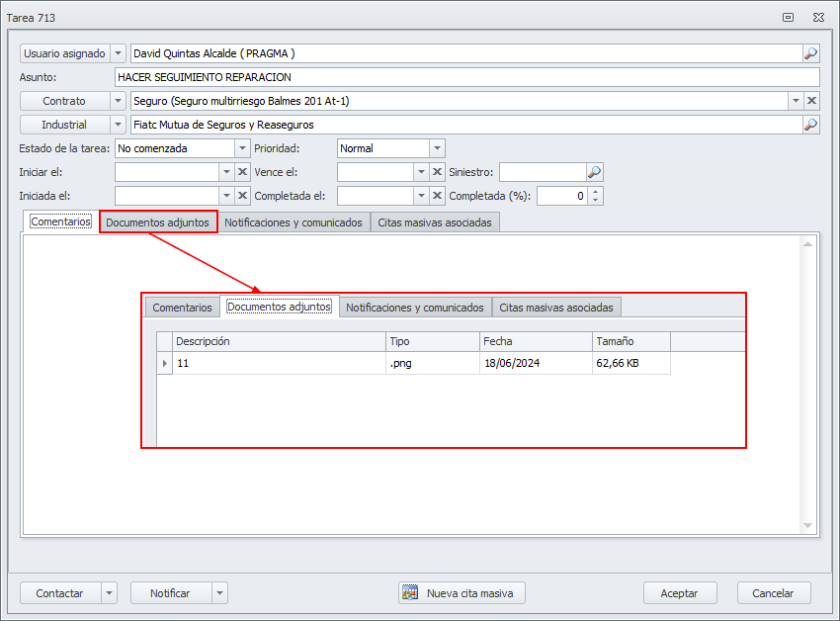840x621 pixels.
Task: Click comments scrollbar up arrow
Action: click(x=807, y=244)
